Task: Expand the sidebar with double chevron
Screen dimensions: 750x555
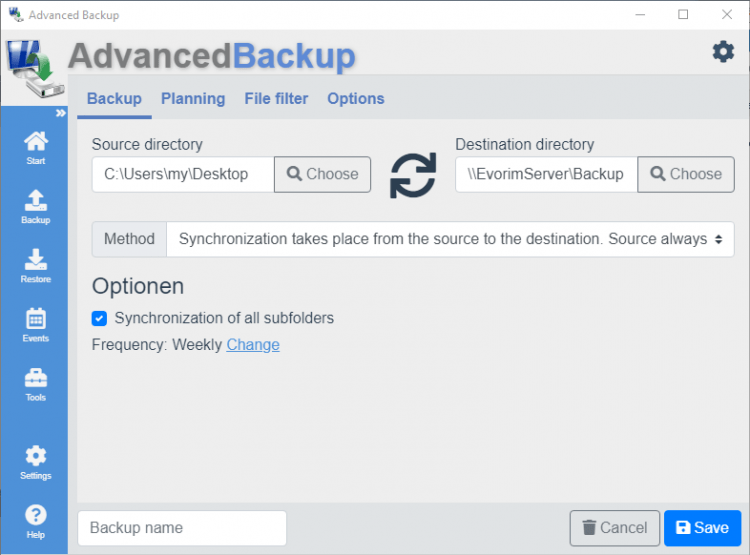Action: click(60, 113)
